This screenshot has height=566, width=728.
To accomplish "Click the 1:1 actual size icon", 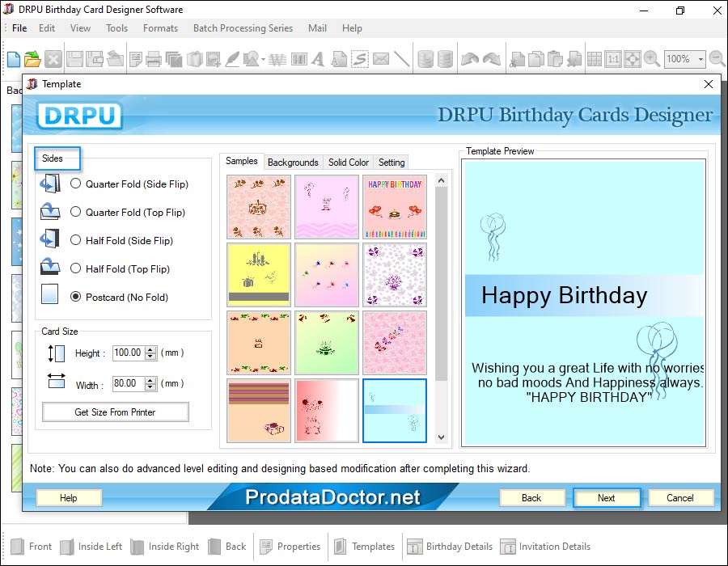I will pyautogui.click(x=613, y=59).
